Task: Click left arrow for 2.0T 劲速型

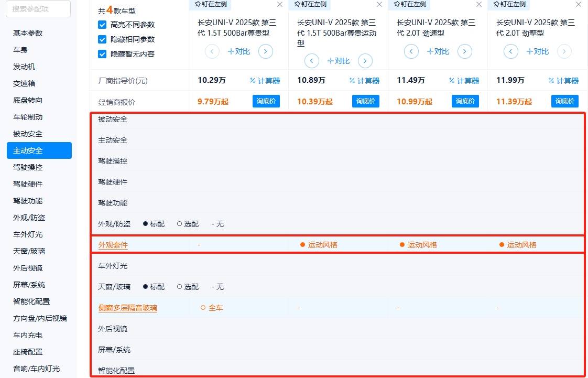Action: (411, 51)
